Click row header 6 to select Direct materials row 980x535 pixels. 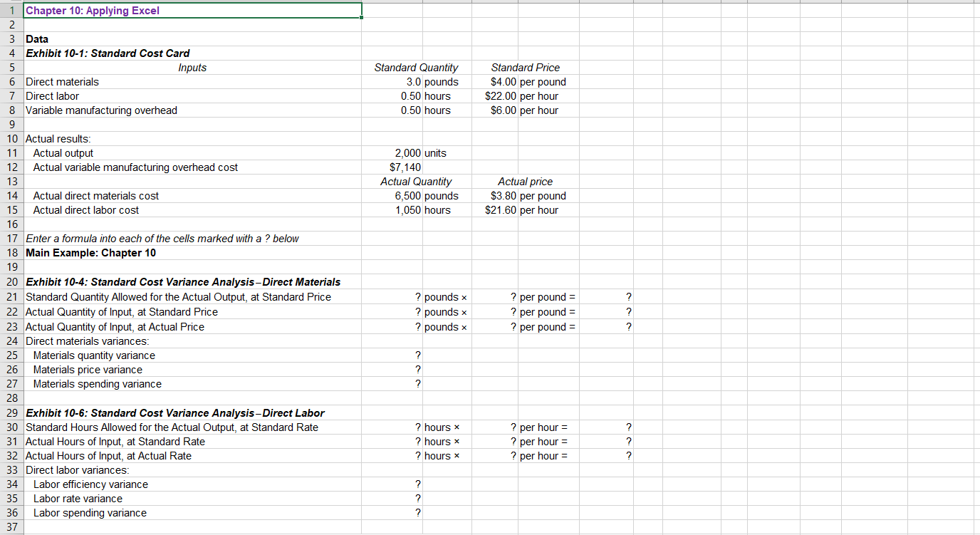coord(11,81)
